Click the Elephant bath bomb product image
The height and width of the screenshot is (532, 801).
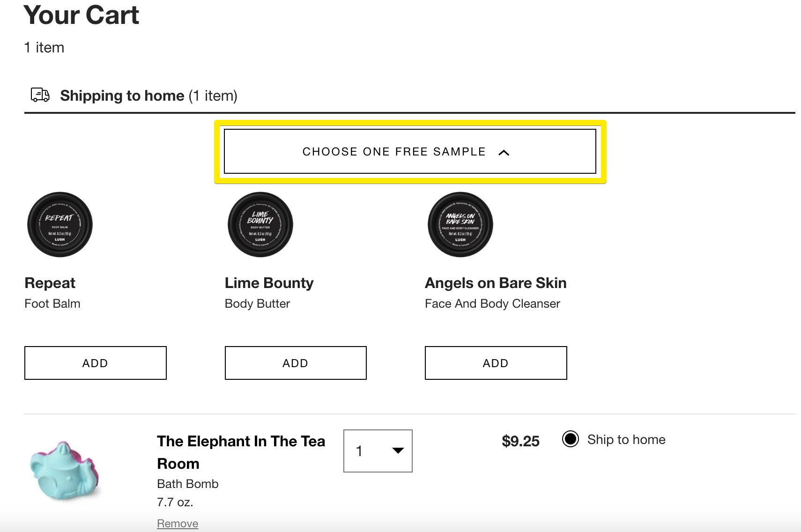[65, 470]
